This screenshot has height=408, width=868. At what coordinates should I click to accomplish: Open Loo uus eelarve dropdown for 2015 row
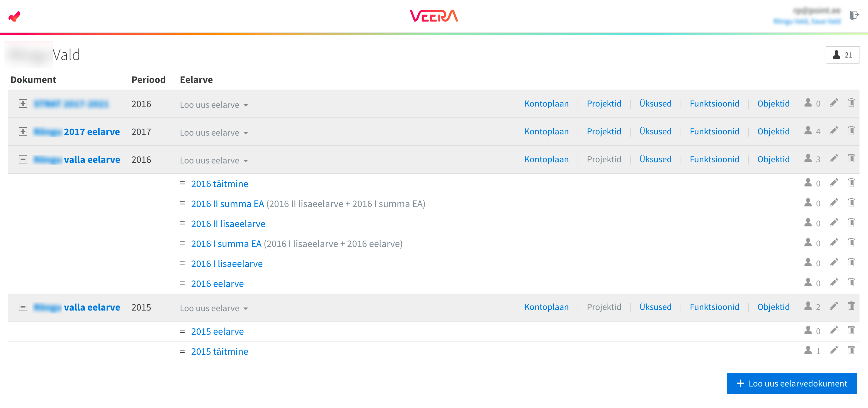[x=214, y=308]
